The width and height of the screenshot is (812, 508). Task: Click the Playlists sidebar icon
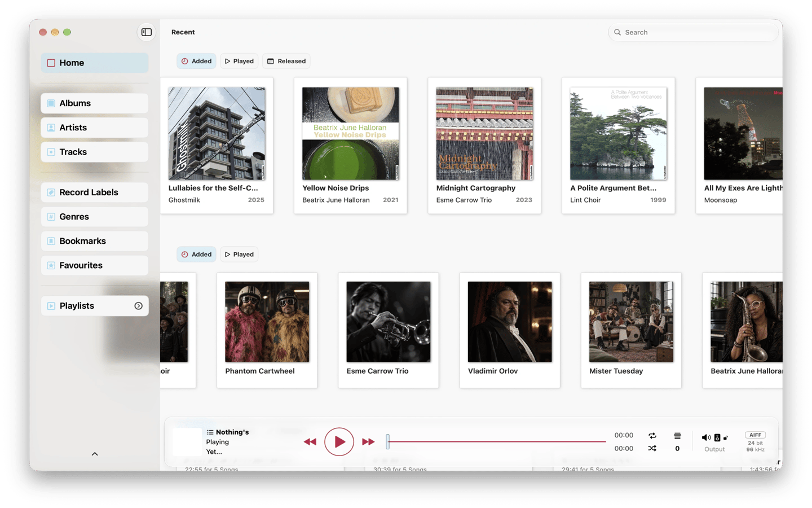51,306
